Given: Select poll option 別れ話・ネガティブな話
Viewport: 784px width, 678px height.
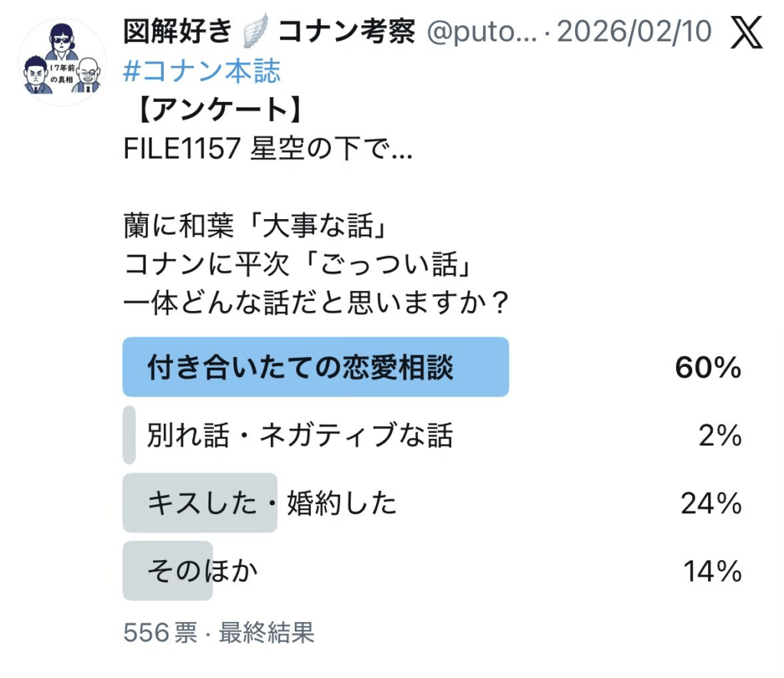Looking at the screenshot, I should point(300,435).
